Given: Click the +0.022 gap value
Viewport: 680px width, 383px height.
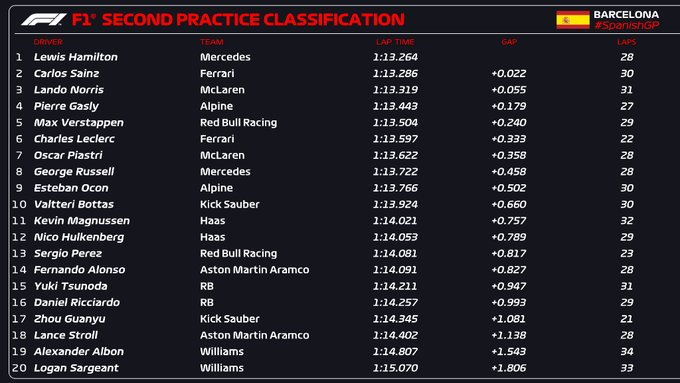Looking at the screenshot, I should tap(509, 73).
